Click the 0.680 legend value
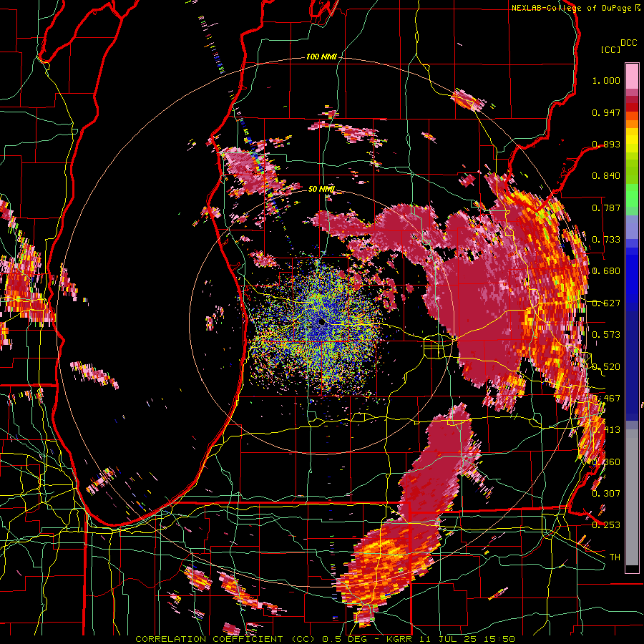 pos(606,271)
